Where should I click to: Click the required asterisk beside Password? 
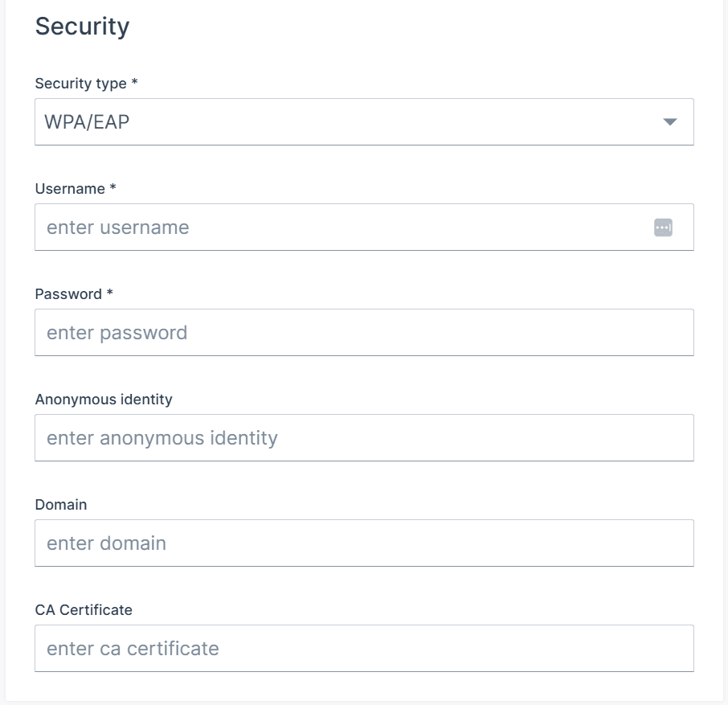pyautogui.click(x=109, y=293)
